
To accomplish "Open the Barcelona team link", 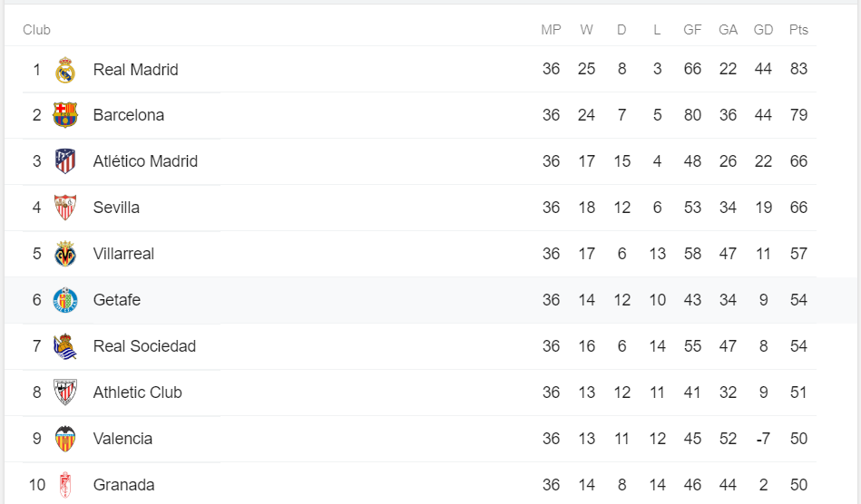I will (x=129, y=115).
